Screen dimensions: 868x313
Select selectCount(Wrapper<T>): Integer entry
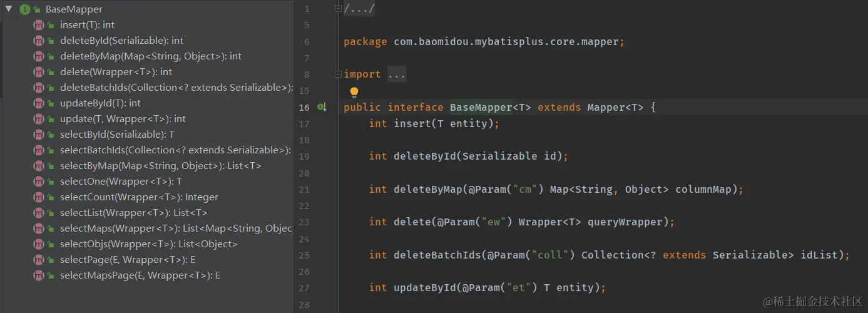[x=139, y=197]
